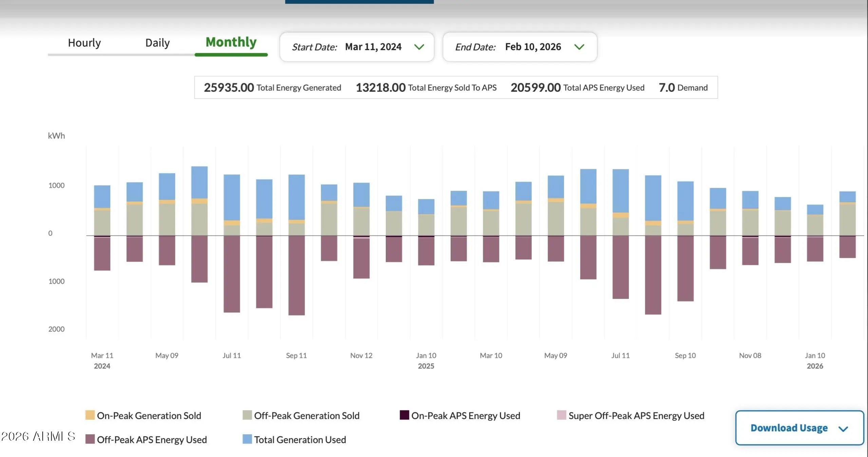
Task: Click the Download Usage chevron icon
Action: (x=843, y=429)
